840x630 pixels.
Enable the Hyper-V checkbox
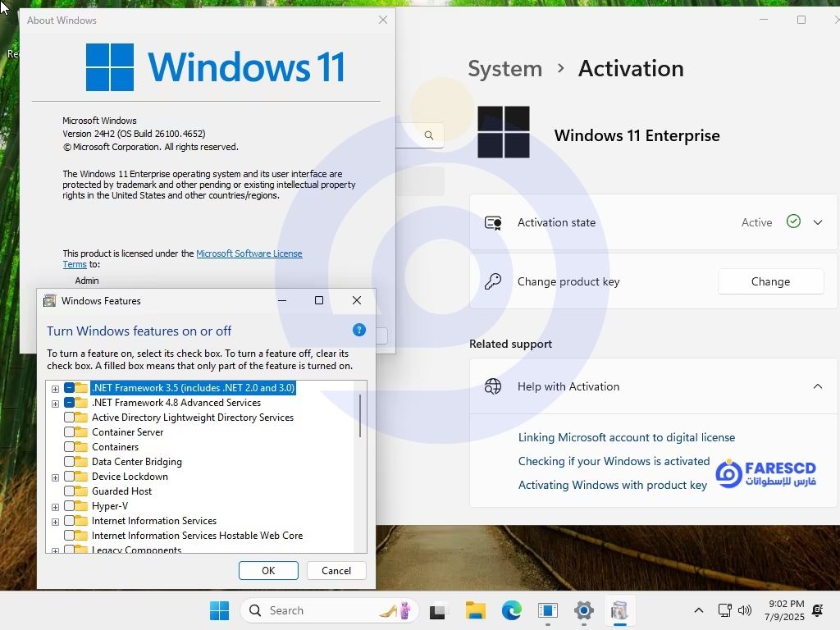69,505
